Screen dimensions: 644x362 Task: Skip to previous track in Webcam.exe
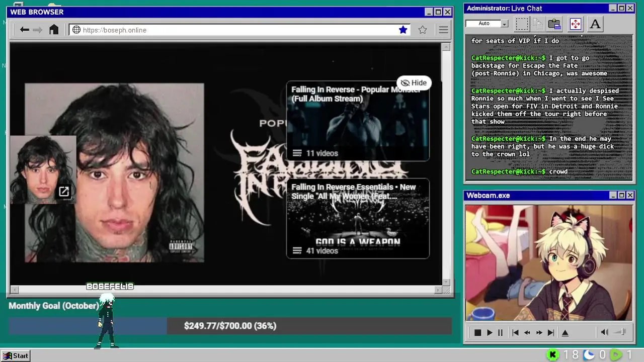click(x=515, y=332)
